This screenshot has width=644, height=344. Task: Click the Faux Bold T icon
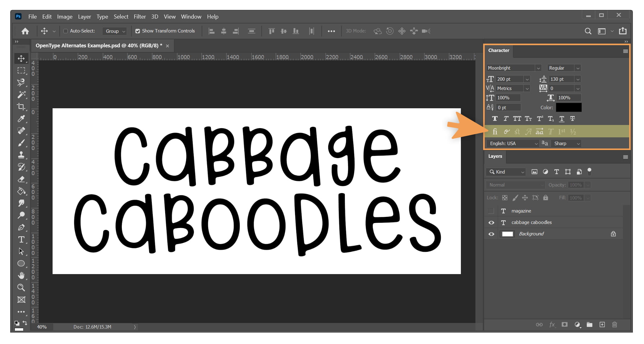[495, 119]
